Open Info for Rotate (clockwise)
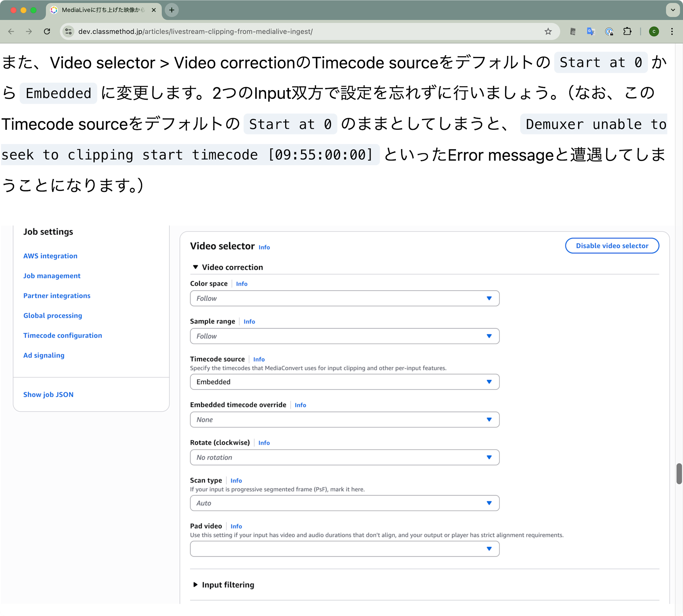 click(264, 443)
